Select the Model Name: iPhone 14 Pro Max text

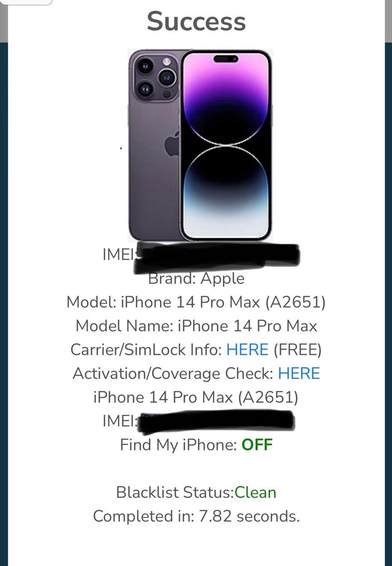pyautogui.click(x=196, y=326)
